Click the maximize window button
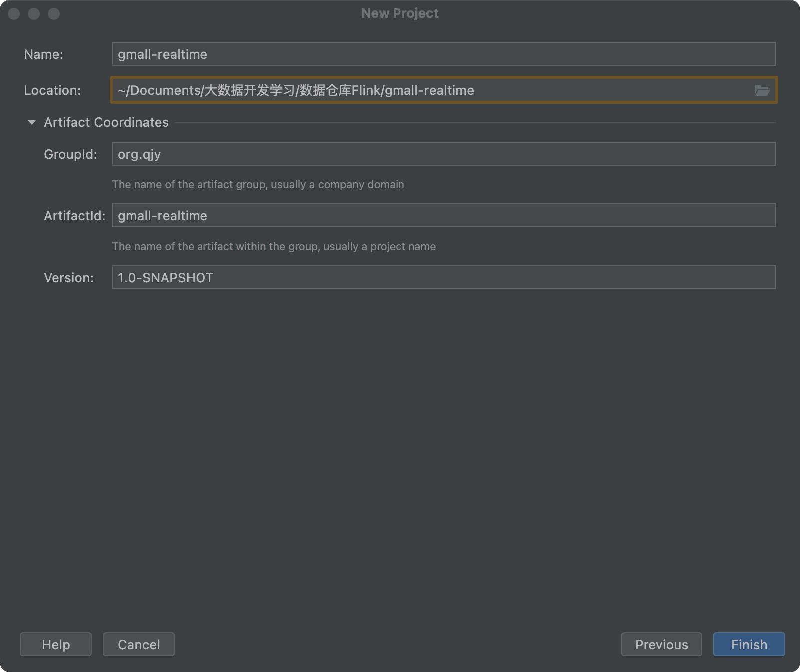Image resolution: width=800 pixels, height=672 pixels. (54, 14)
